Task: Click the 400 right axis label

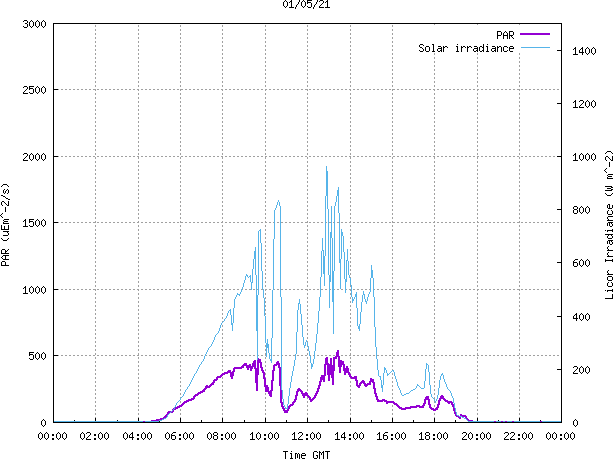Action: tap(581, 317)
